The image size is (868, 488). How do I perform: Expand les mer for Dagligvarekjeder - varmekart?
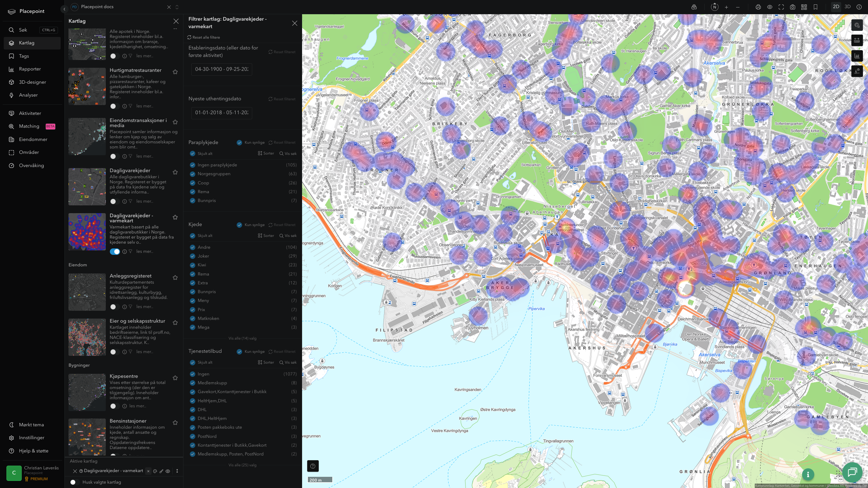(x=145, y=251)
